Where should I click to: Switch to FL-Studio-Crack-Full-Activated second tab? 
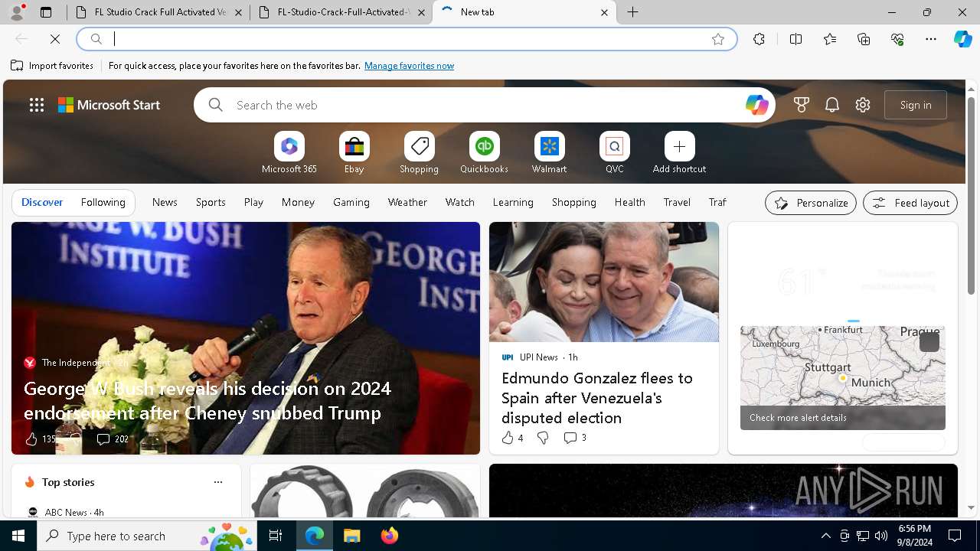[x=341, y=12]
